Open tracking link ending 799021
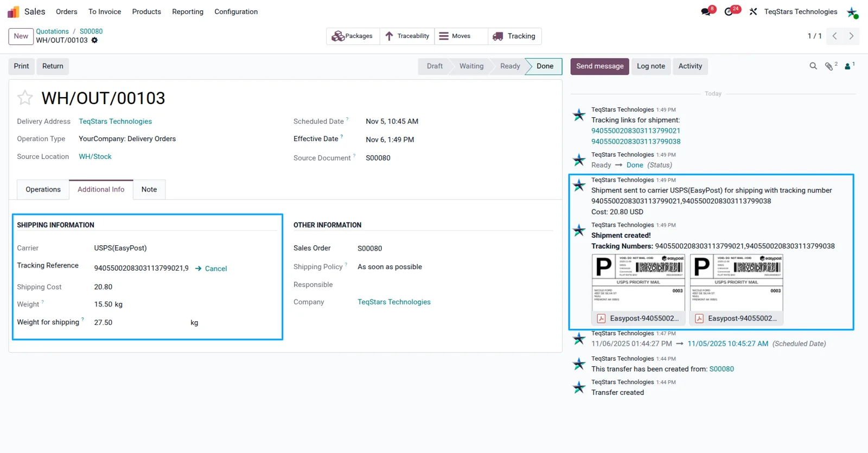This screenshot has width=868, height=453. (636, 131)
